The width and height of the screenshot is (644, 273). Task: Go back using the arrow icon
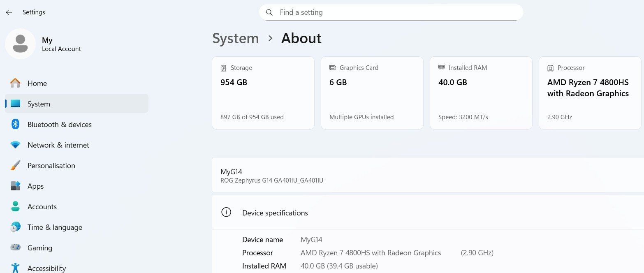tap(9, 12)
